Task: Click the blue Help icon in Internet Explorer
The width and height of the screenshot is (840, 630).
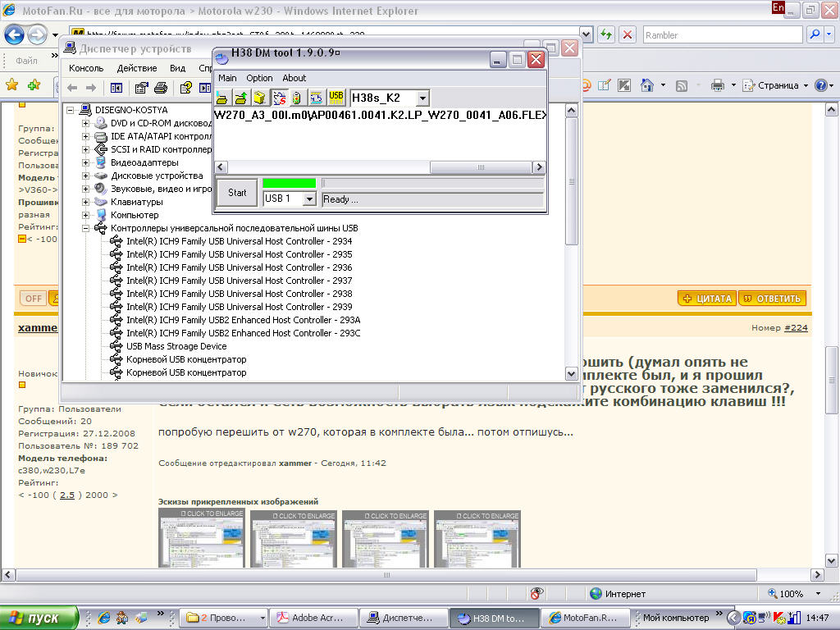Action: click(820, 85)
